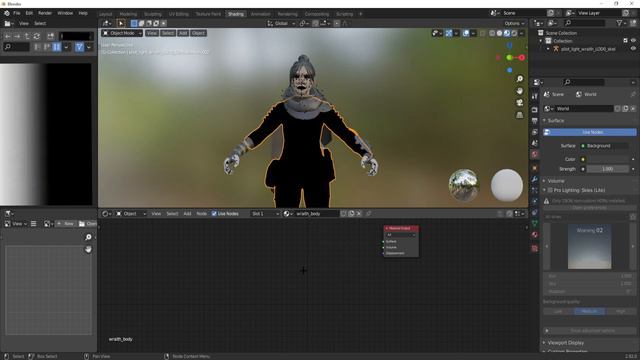Expand the Viewport Display panel
This screenshot has height=360, width=640.
[565, 343]
